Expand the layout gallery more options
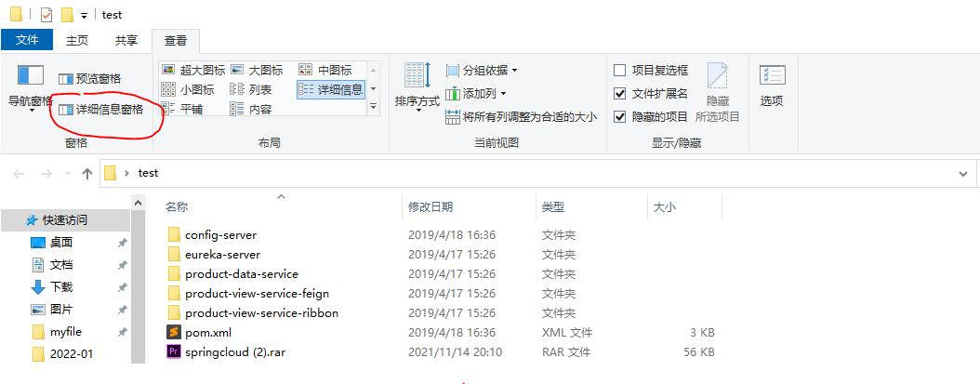This screenshot has height=384, width=980. click(374, 107)
